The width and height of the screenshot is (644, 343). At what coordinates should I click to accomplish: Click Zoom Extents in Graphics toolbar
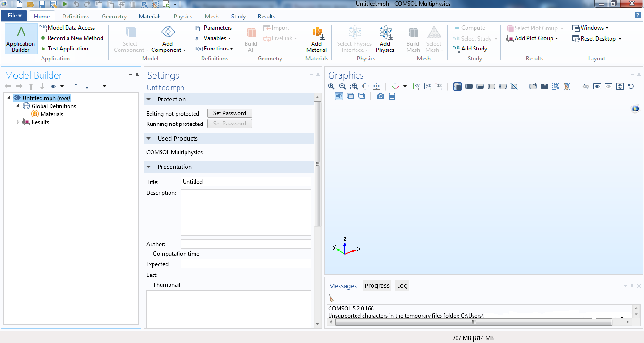tap(377, 86)
